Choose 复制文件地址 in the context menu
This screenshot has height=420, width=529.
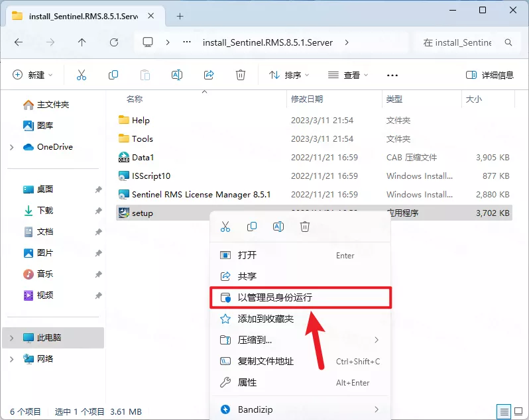click(265, 361)
